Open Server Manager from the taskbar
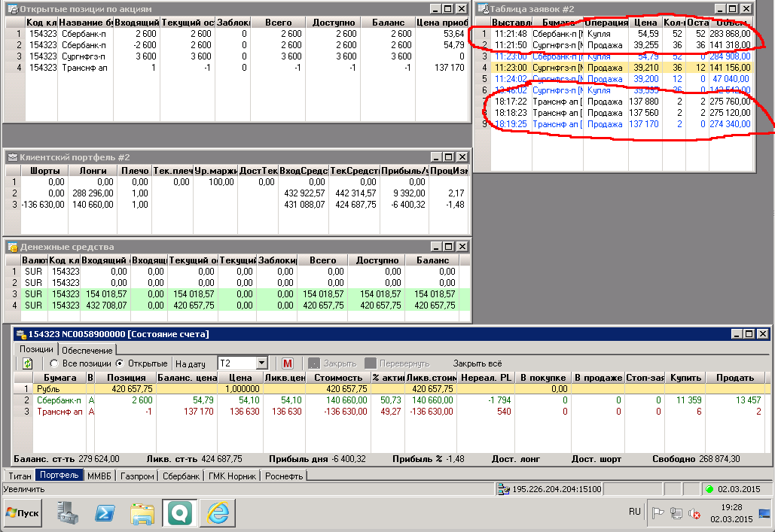The height and width of the screenshot is (532, 775). pyautogui.click(x=67, y=513)
